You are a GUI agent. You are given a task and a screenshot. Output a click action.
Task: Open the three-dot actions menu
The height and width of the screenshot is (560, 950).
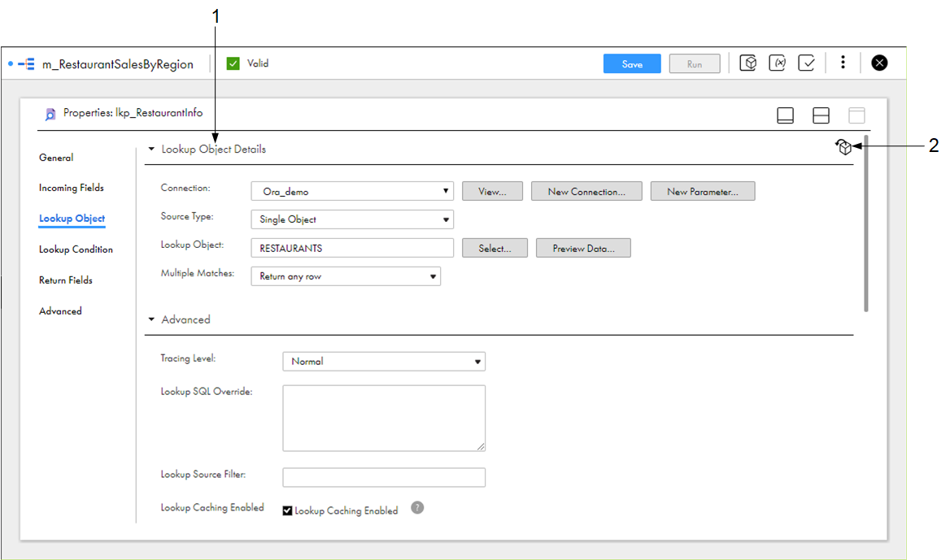(843, 63)
